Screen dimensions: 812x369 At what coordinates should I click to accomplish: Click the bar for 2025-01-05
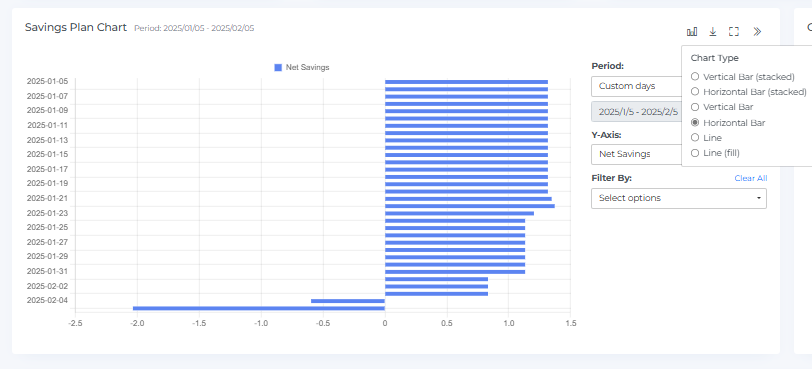[x=466, y=82]
